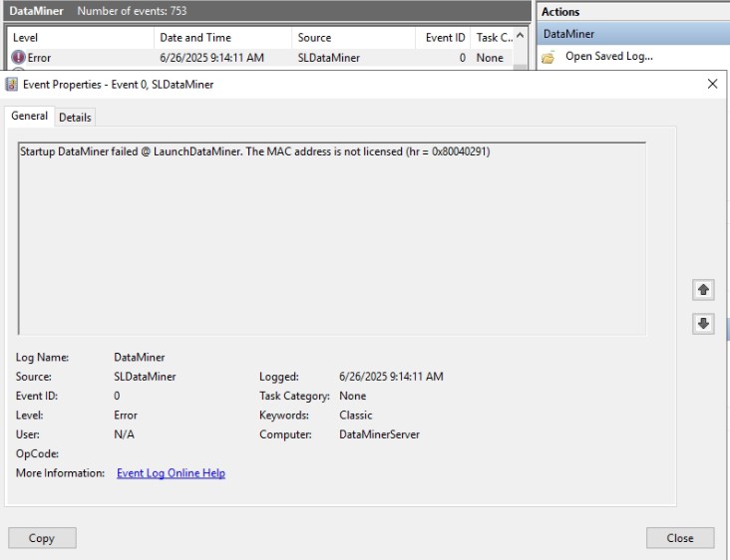Sort events by the Date and Time column header
The width and height of the screenshot is (730, 560).
coord(222,38)
